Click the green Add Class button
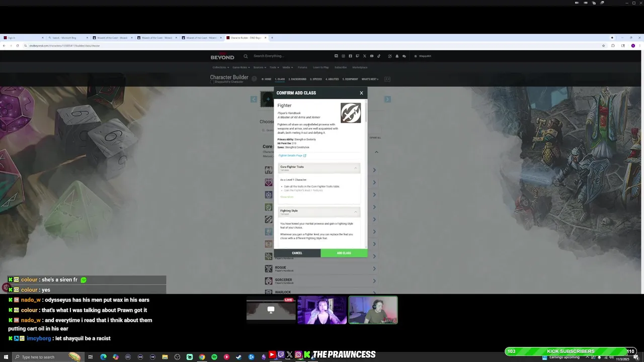The height and width of the screenshot is (362, 644). 344,253
